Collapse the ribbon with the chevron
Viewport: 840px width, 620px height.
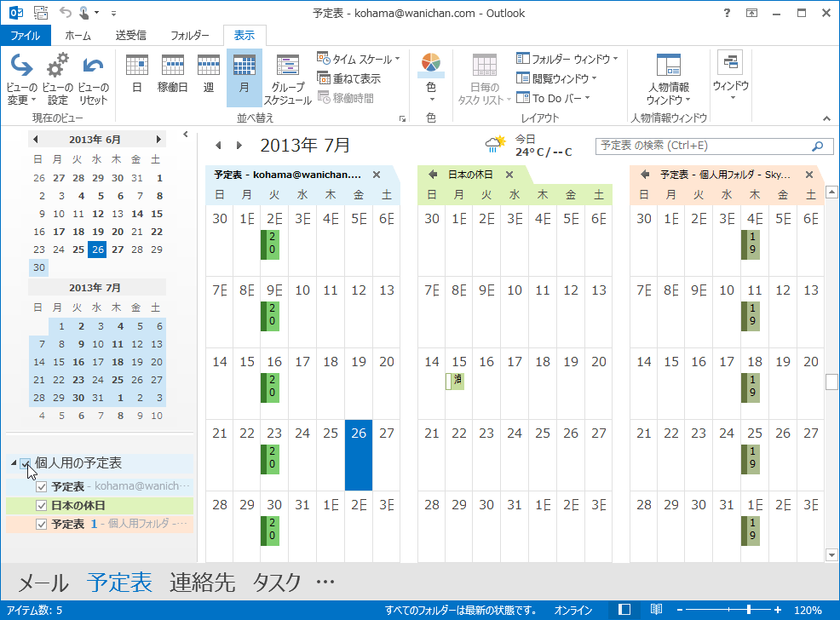coord(826,118)
